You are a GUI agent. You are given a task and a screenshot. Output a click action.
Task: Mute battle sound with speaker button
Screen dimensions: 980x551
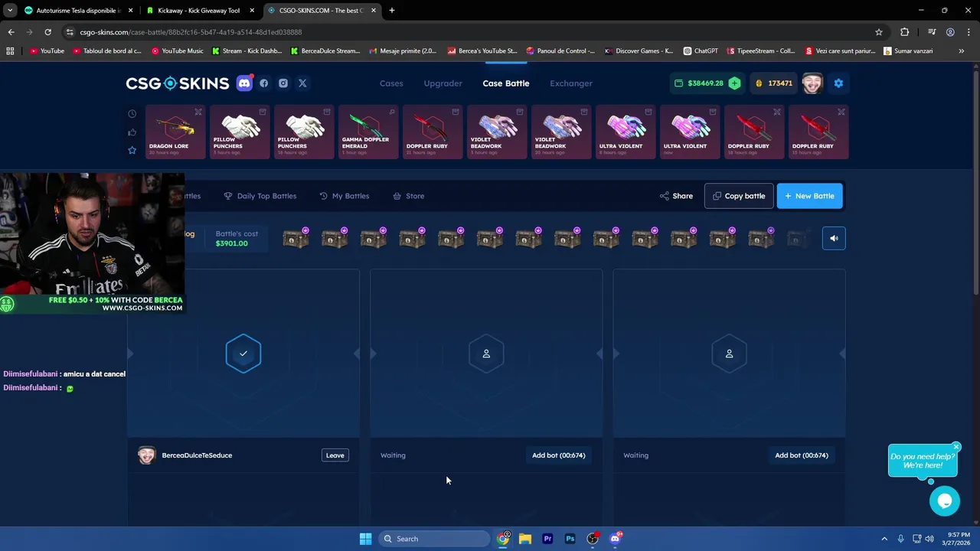point(834,238)
